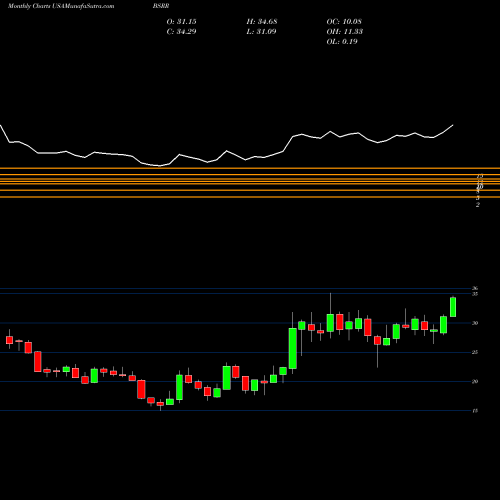500x500 pixels.
Task: Click the 36 price axis label
Action: [475, 289]
